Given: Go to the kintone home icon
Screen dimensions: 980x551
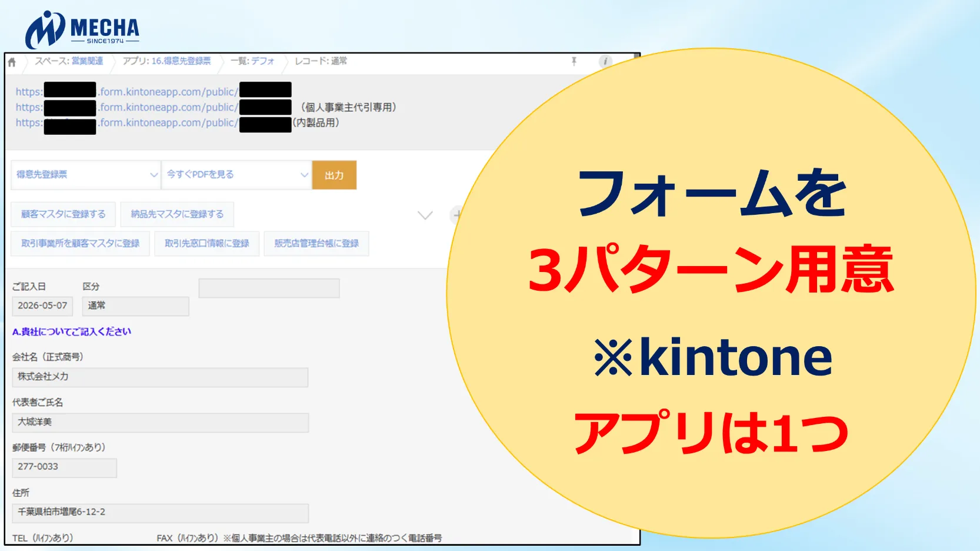Looking at the screenshot, I should coord(12,62).
